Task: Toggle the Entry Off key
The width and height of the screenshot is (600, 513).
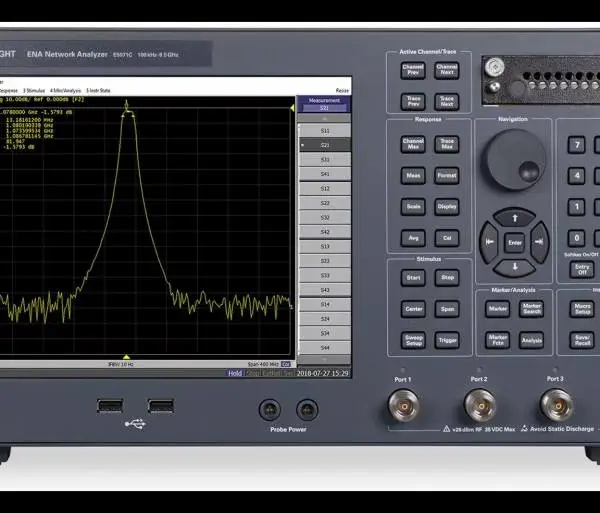Action: coord(582,269)
